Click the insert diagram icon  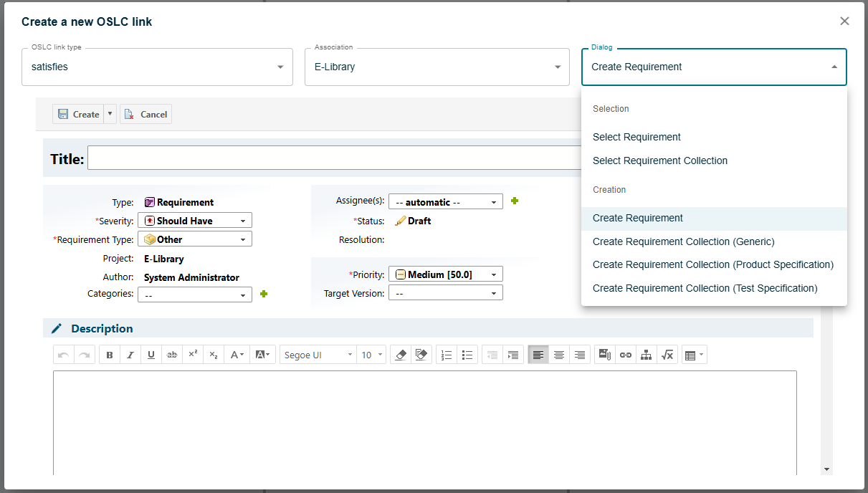647,355
